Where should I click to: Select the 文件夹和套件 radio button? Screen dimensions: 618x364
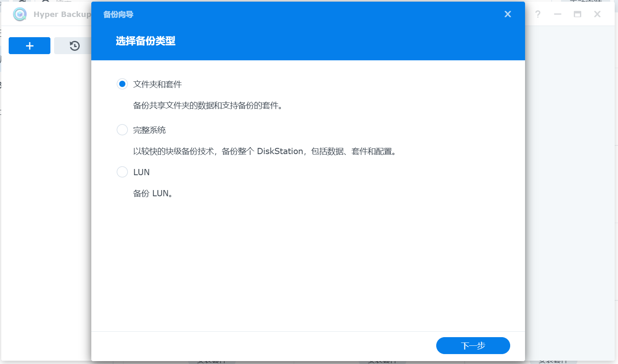[122, 83]
